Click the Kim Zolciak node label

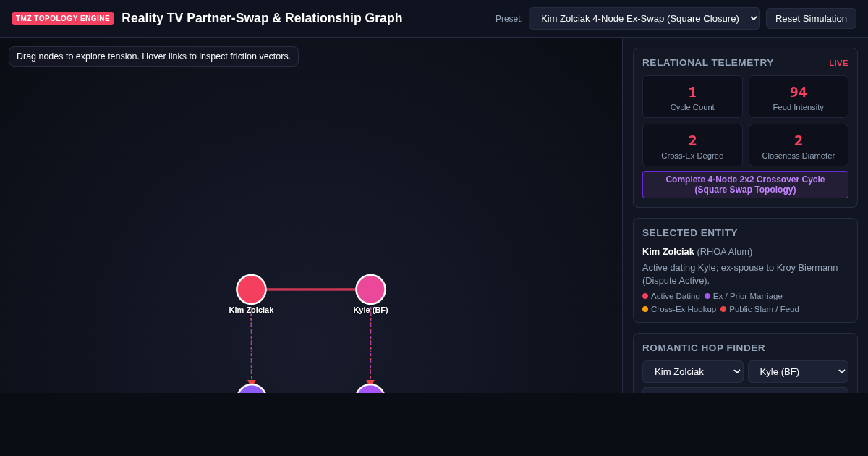click(x=251, y=310)
